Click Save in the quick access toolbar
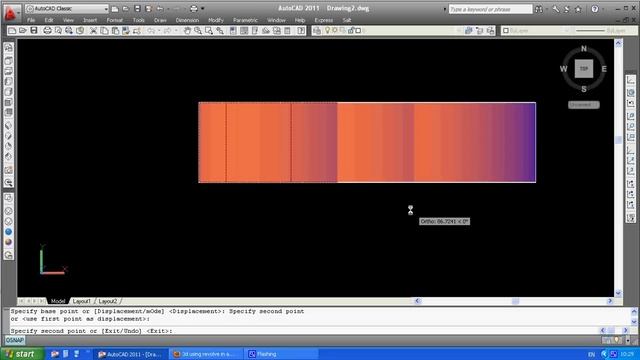640x360 pixels. 137,9
